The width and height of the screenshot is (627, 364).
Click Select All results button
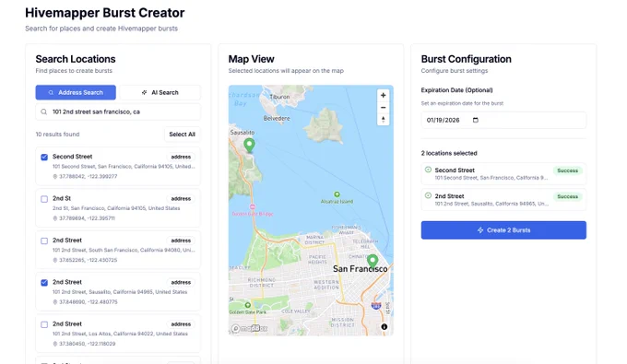(182, 135)
